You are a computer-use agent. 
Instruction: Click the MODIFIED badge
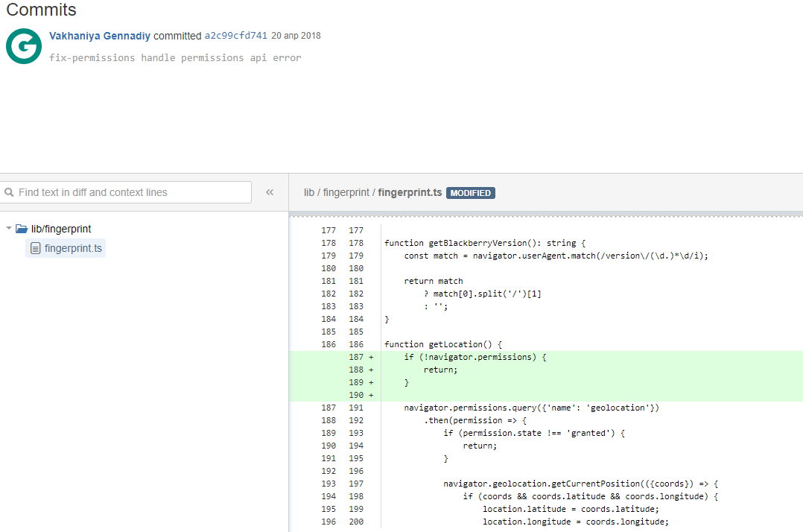coord(470,193)
